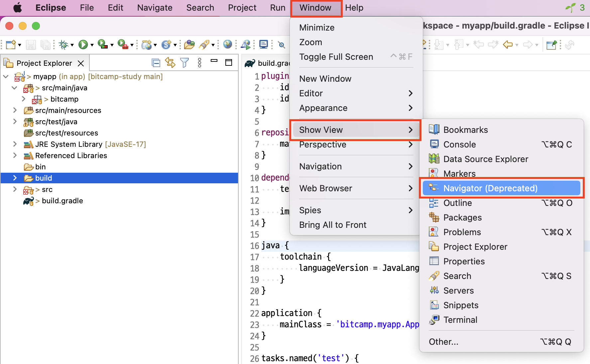Choose Toggle Full Screen from Window menu
Image resolution: width=590 pixels, height=364 pixels.
(x=356, y=57)
